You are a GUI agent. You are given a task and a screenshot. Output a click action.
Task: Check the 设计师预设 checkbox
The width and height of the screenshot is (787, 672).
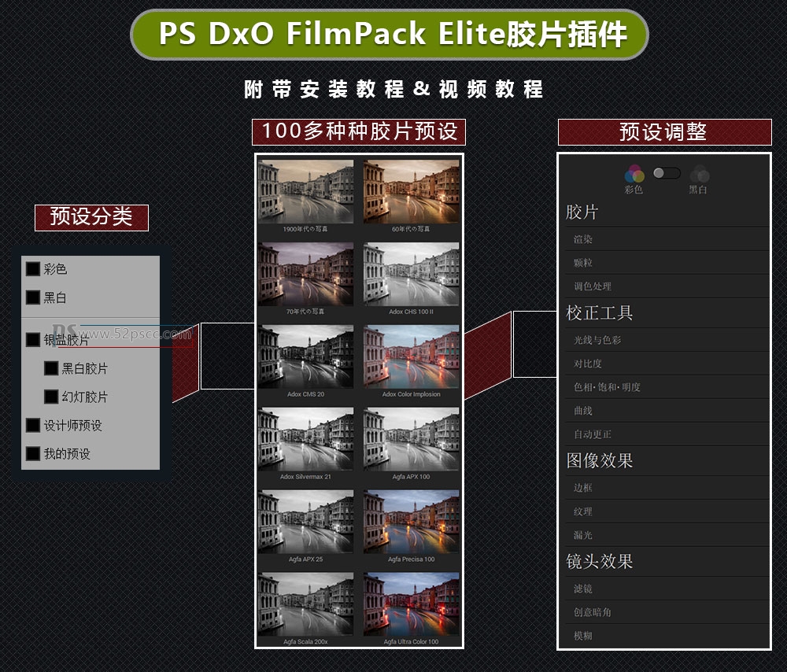coord(33,425)
